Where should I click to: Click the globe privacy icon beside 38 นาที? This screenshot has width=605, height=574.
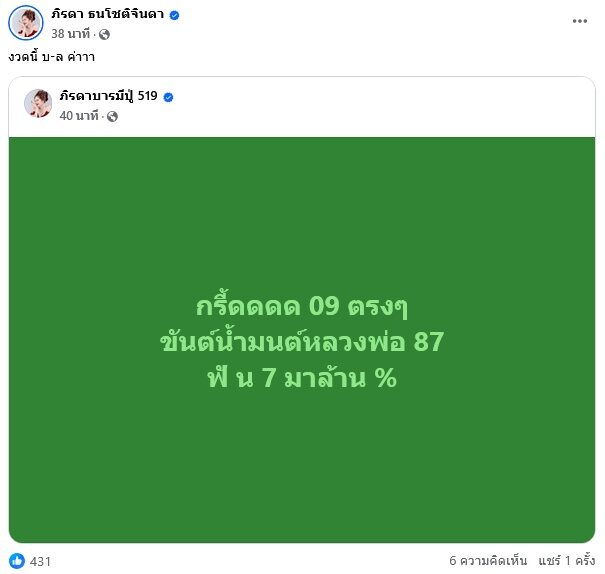coord(104,35)
